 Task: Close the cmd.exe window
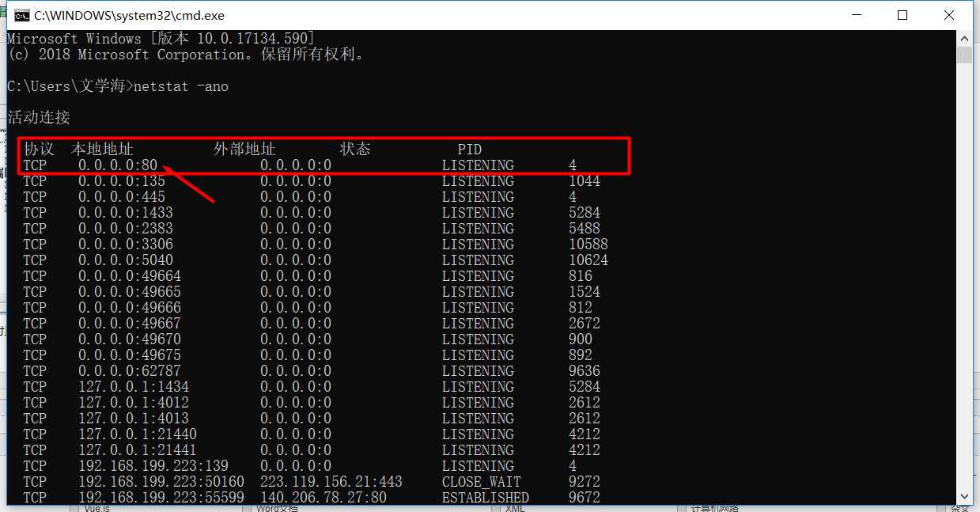pyautogui.click(x=949, y=15)
